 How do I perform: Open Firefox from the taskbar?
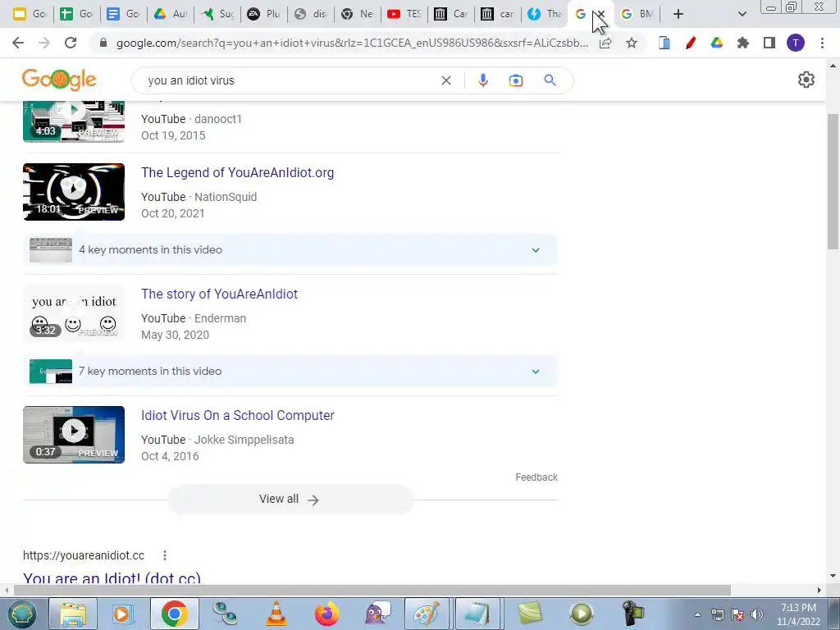326,614
